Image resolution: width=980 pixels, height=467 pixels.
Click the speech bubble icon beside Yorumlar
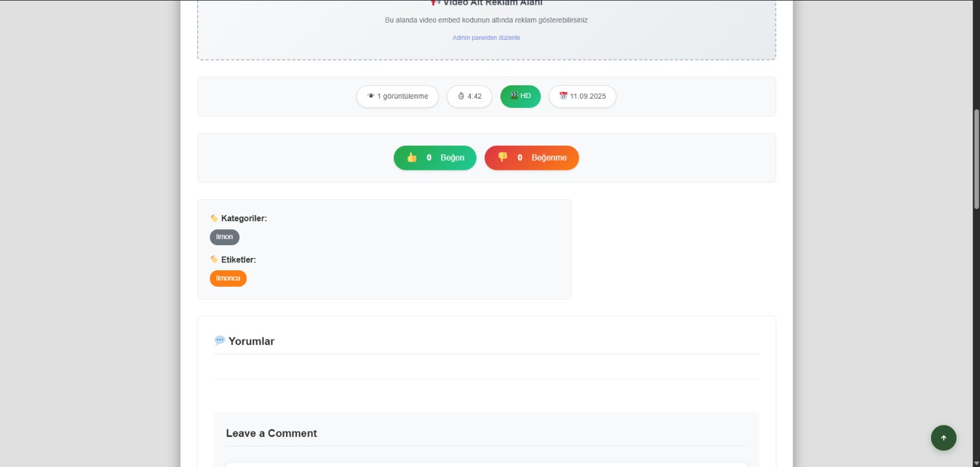(219, 340)
